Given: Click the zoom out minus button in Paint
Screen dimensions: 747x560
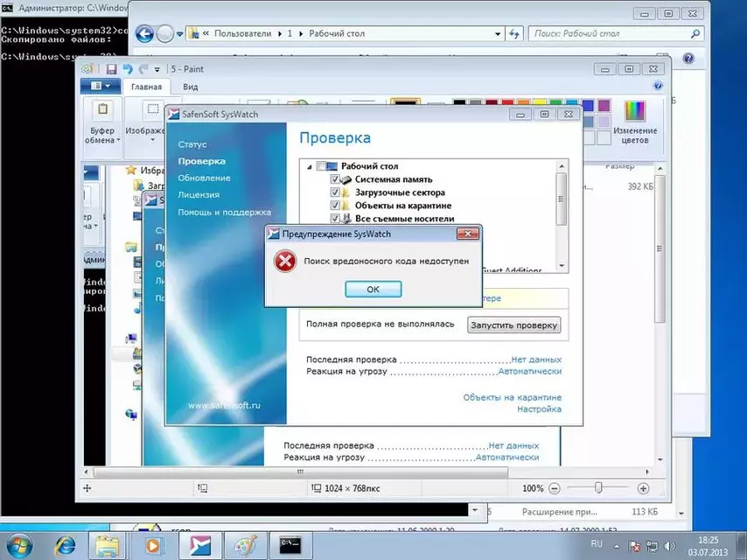Looking at the screenshot, I should 554,488.
